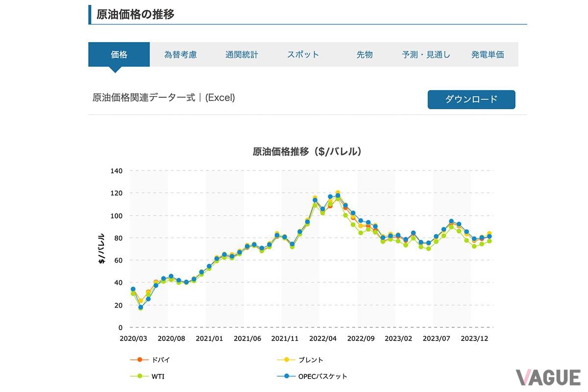Switch to the 予測・見通し tab
This screenshot has height=392, width=588.
[x=425, y=54]
